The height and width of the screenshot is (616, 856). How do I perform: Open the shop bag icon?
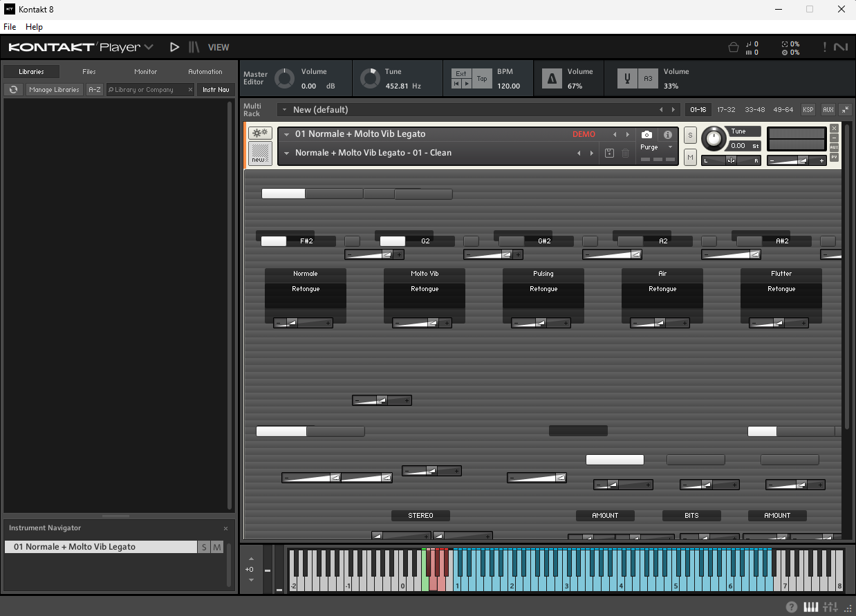pyautogui.click(x=734, y=48)
